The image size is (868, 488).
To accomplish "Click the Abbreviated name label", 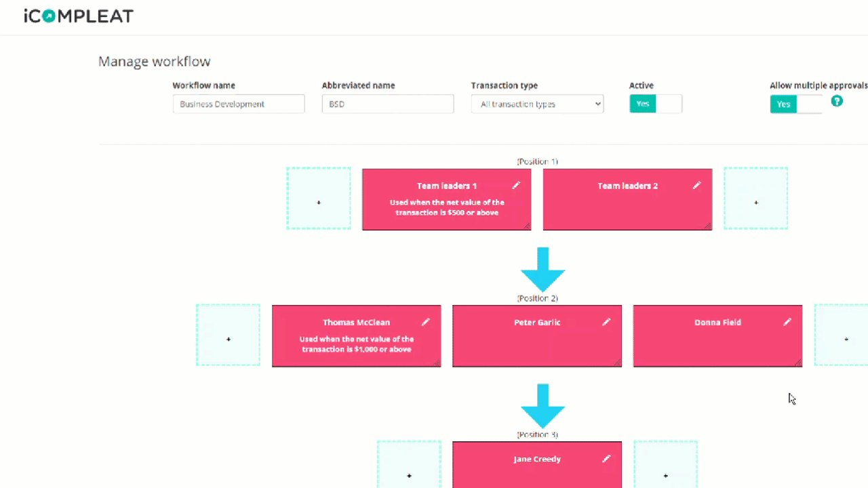I will tap(358, 85).
